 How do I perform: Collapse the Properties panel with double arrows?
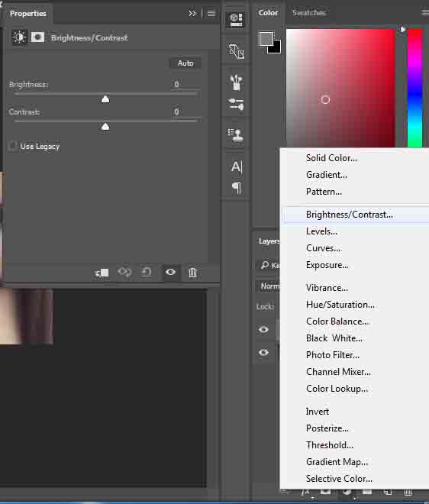[x=192, y=13]
